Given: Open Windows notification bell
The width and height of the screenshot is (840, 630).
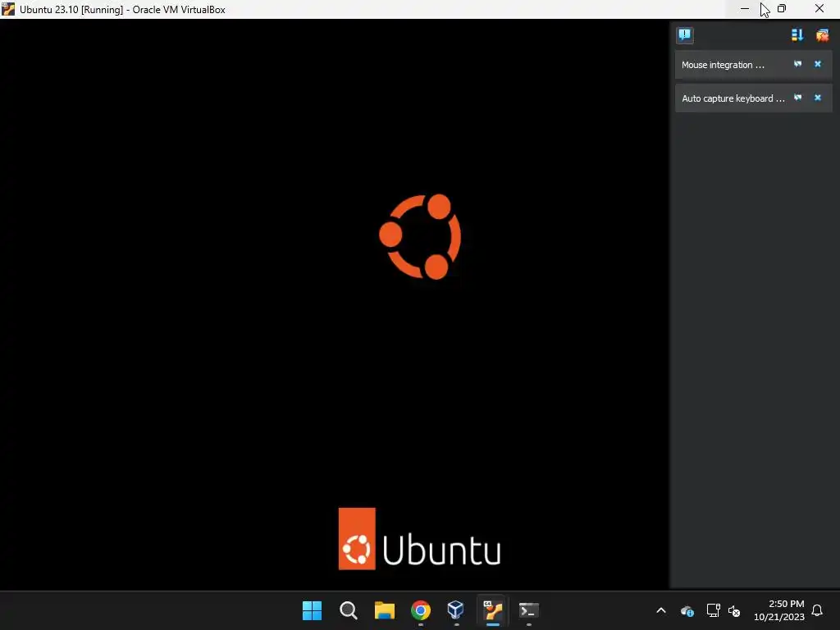Looking at the screenshot, I should (817, 610).
